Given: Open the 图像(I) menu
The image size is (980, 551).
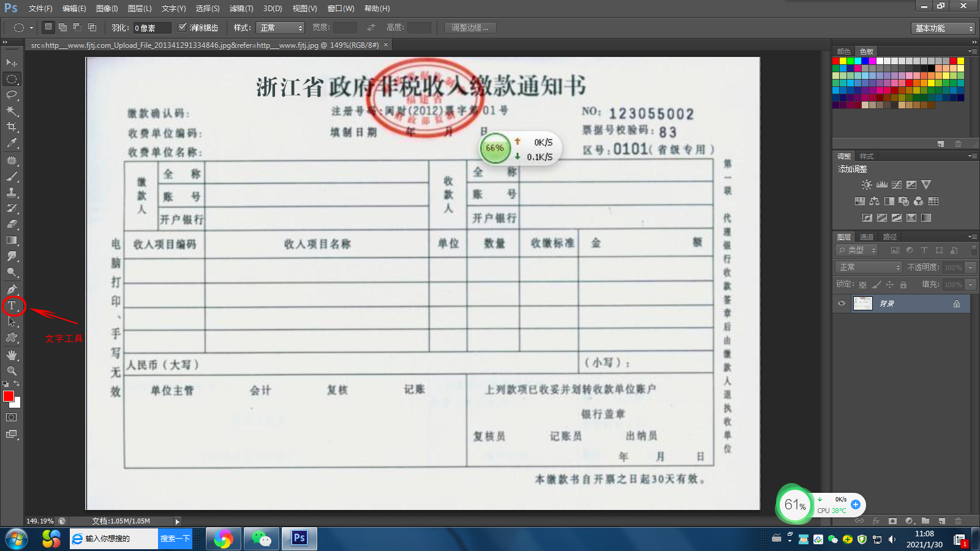Looking at the screenshot, I should pos(107,9).
